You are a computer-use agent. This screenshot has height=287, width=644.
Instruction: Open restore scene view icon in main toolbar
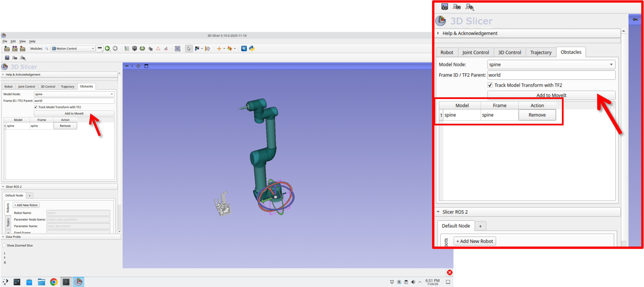[23, 58]
